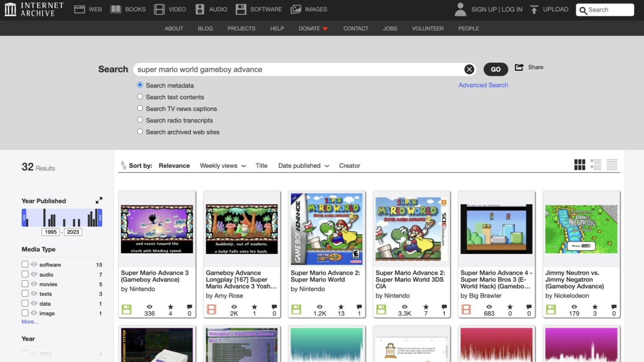Open the Internet Archive SOFTWARE section
The height and width of the screenshot is (362, 644).
pyautogui.click(x=259, y=9)
